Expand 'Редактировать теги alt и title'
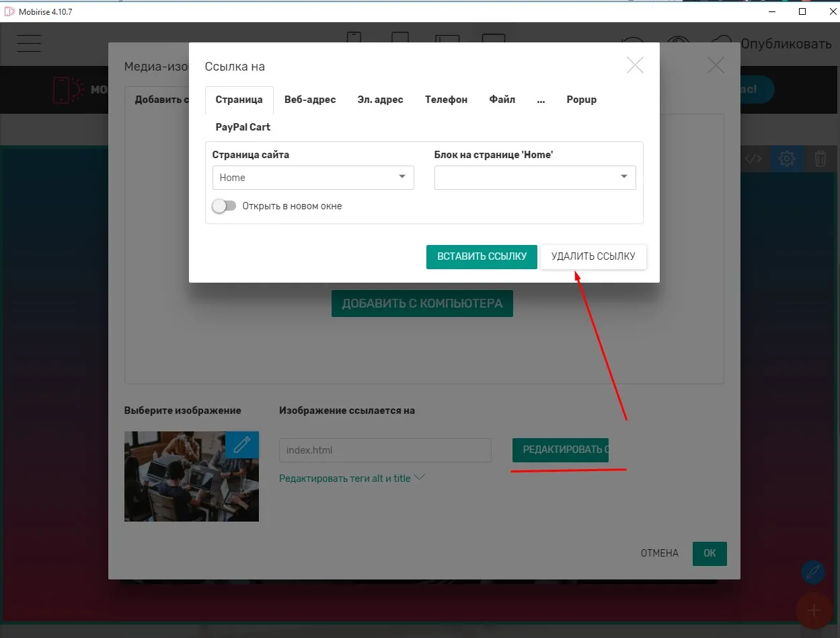Screen dimensions: 840x638 [352, 478]
